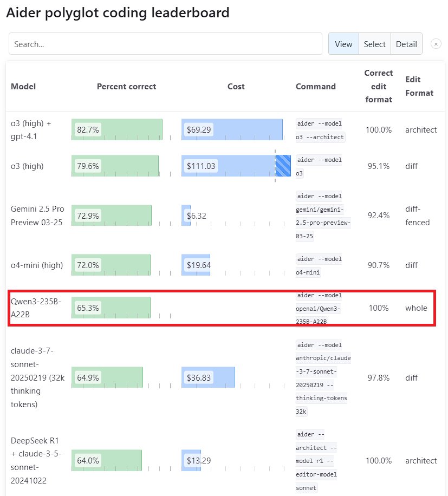Click into the Search... input field

[x=165, y=44]
